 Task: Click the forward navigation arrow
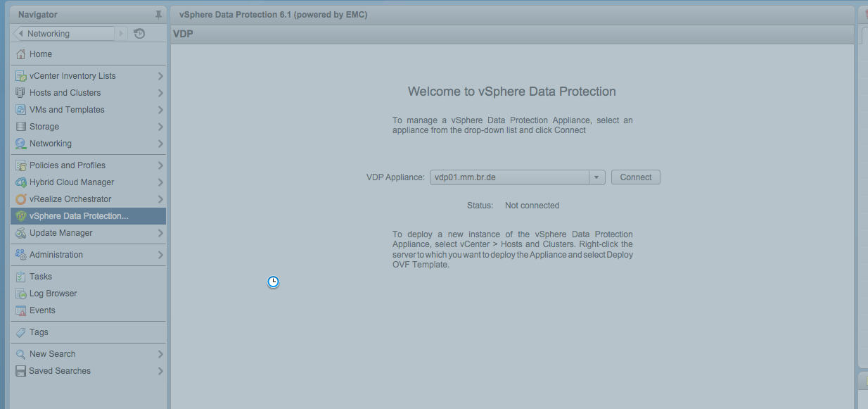[x=121, y=34]
